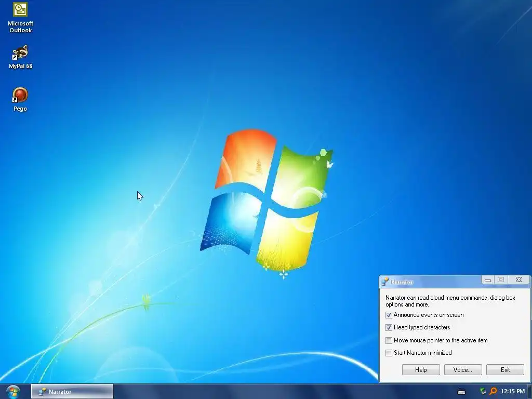Click the keyboard icon in the taskbar
Image resolution: width=532 pixels, height=399 pixels.
pyautogui.click(x=461, y=392)
